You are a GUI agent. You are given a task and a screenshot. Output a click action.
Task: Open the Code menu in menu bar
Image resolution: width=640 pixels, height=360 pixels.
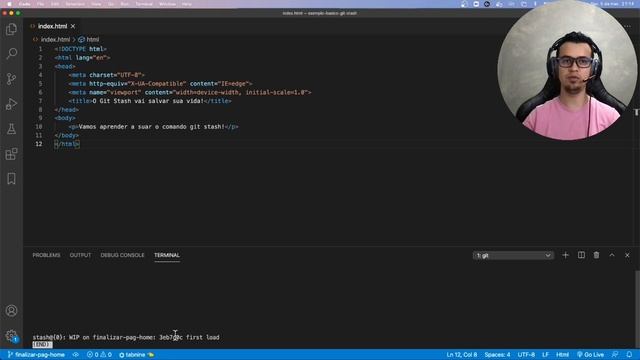(24, 4)
